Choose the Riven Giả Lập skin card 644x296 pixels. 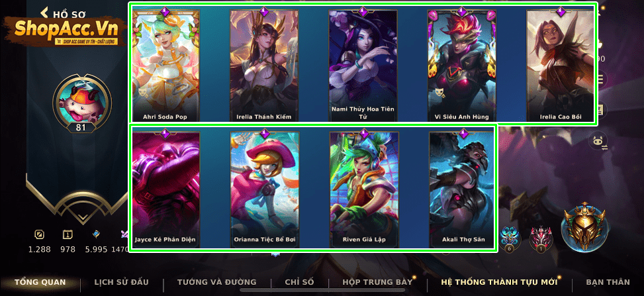[364, 189]
